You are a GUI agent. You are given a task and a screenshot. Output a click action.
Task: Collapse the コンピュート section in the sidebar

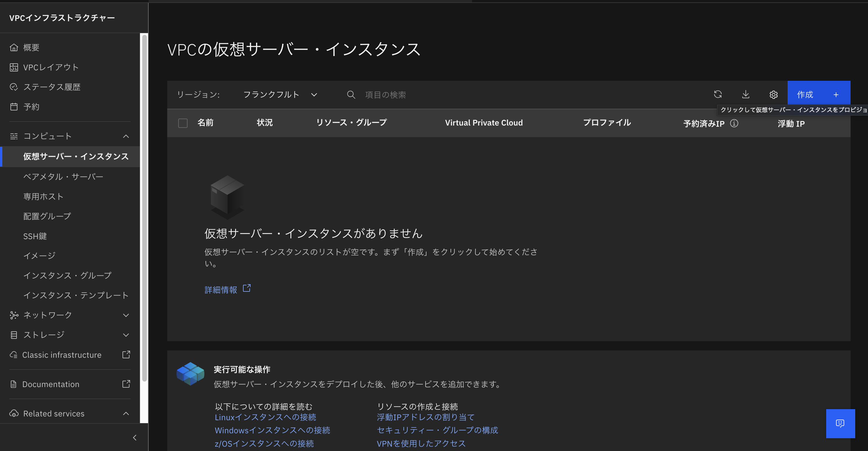point(126,136)
